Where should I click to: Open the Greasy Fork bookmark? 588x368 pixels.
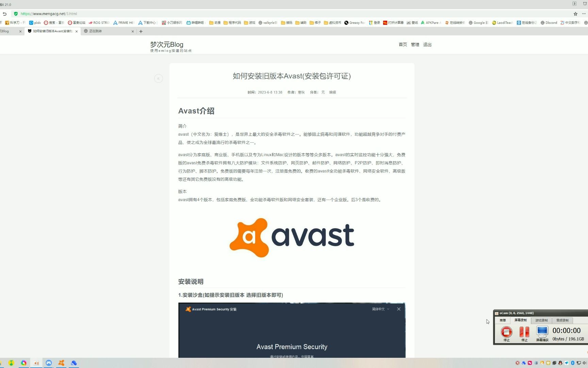click(x=355, y=23)
